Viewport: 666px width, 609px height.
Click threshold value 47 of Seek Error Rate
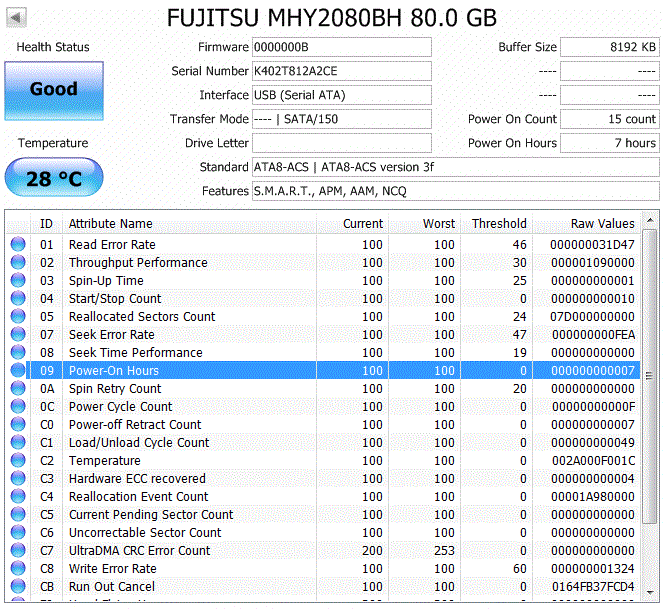tap(519, 335)
